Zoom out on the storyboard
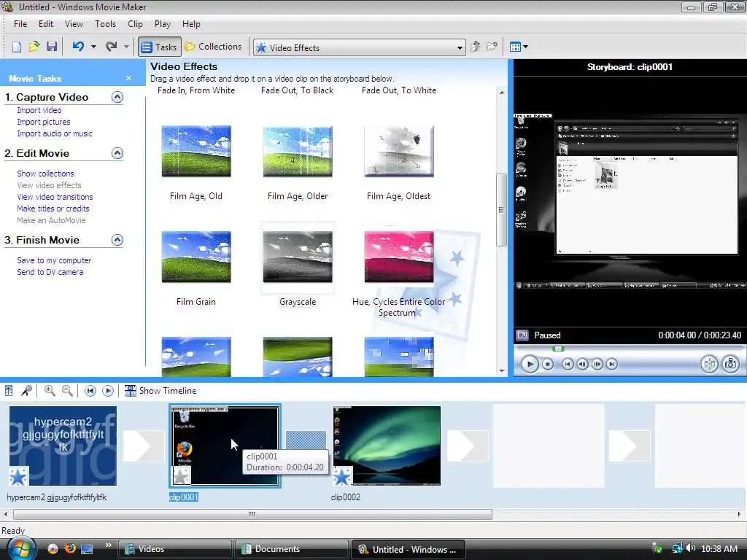This screenshot has height=560, width=747. [68, 391]
